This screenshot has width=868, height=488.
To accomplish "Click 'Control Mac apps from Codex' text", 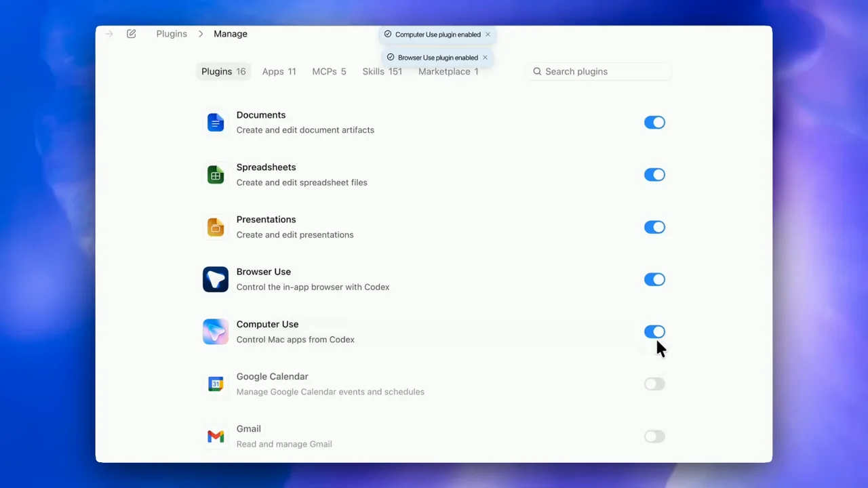I will click(296, 340).
